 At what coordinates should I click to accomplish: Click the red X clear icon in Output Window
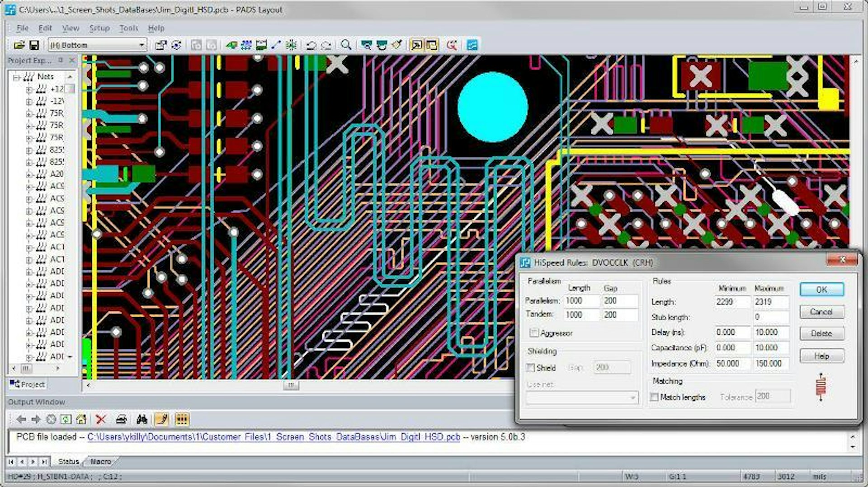coord(101,420)
